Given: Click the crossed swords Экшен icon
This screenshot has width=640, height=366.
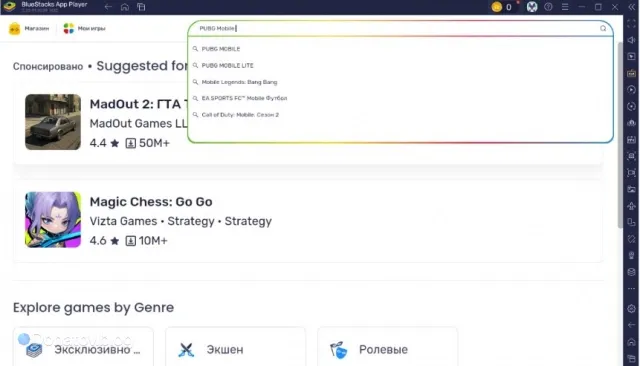Looking at the screenshot, I should coord(187,350).
